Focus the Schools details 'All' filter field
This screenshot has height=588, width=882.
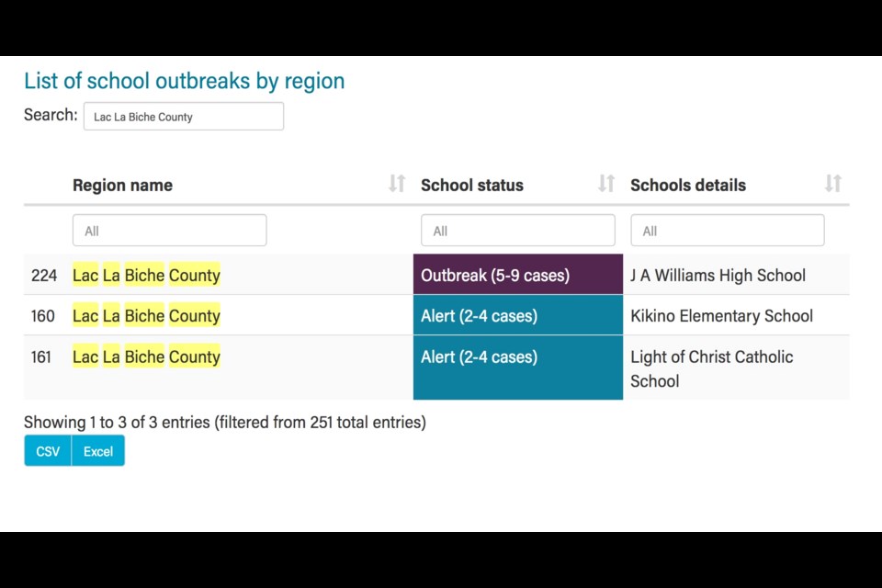tap(728, 230)
